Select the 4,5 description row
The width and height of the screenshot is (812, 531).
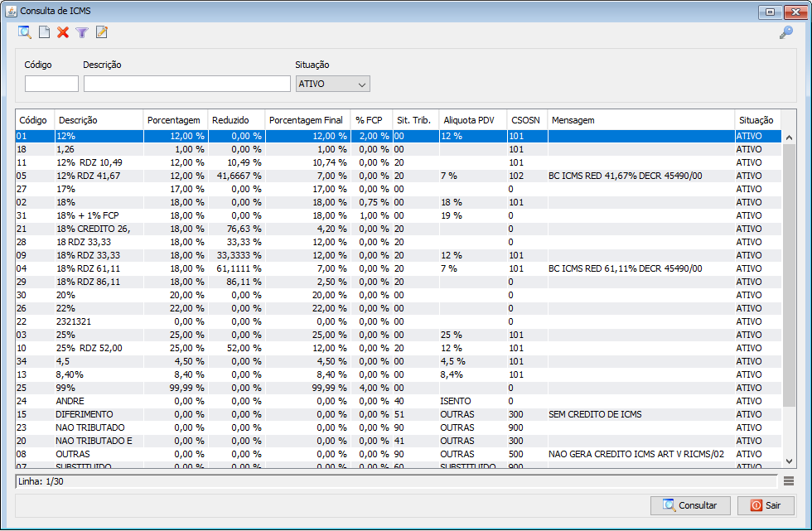click(399, 361)
